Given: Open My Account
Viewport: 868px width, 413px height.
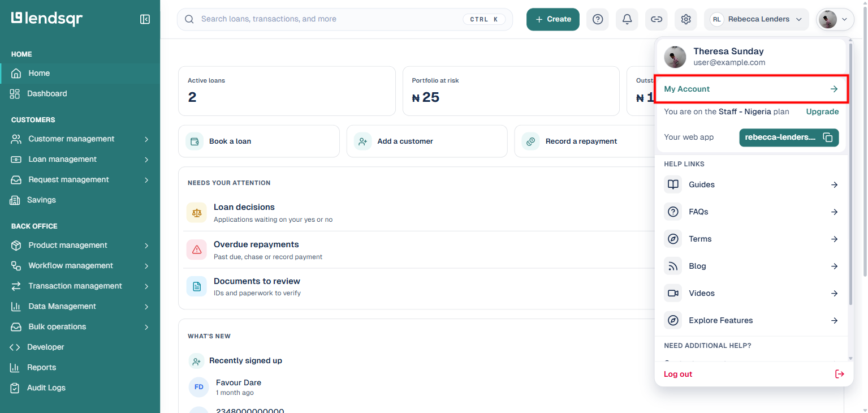Looking at the screenshot, I should (x=751, y=89).
